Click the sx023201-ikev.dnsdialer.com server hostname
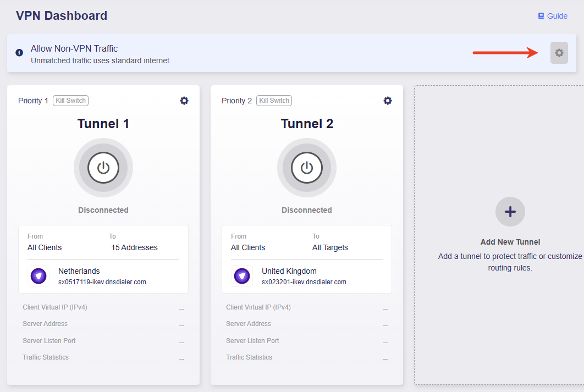Viewport: 584px width, 392px height. coord(304,282)
